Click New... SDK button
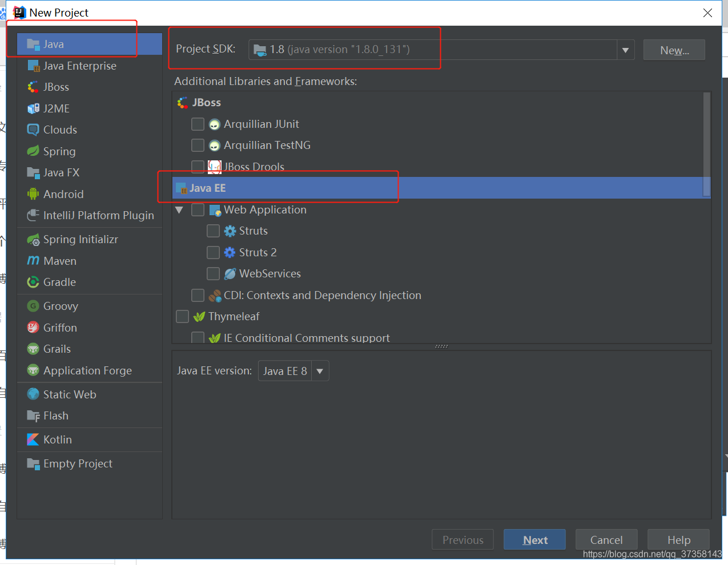The image size is (728, 565). click(x=674, y=50)
